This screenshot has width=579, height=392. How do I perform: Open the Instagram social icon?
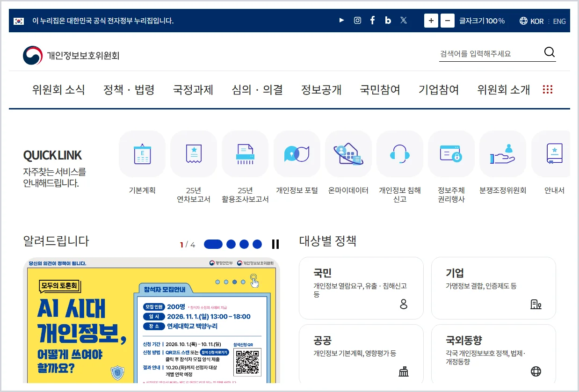coord(357,21)
